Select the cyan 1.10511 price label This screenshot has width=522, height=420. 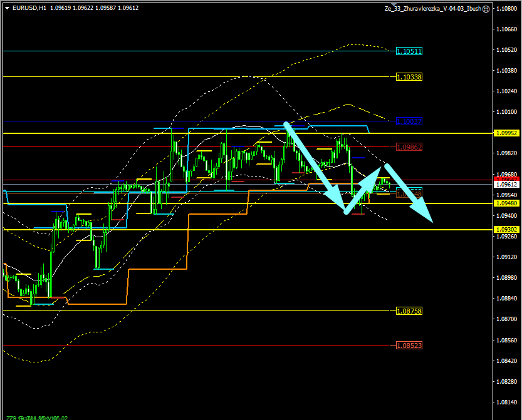[409, 51]
